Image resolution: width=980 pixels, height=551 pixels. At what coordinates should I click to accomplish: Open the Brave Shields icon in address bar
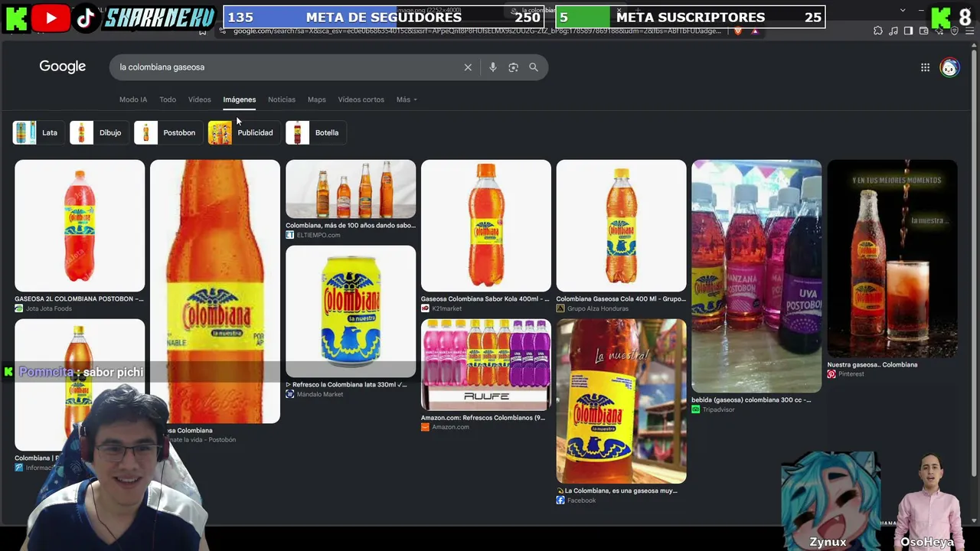(x=738, y=31)
